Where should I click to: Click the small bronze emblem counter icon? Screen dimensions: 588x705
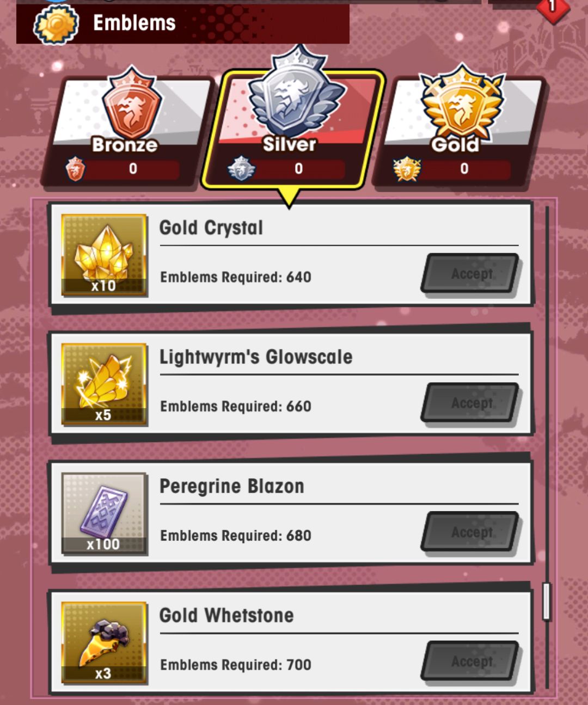click(75, 169)
